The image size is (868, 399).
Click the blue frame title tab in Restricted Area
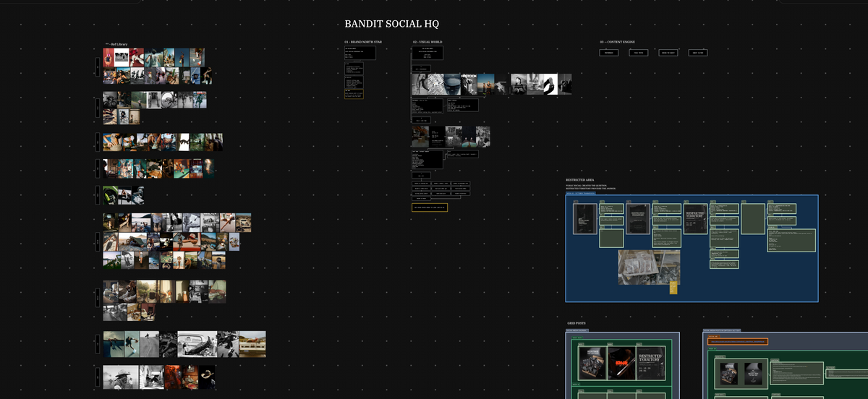(581, 193)
